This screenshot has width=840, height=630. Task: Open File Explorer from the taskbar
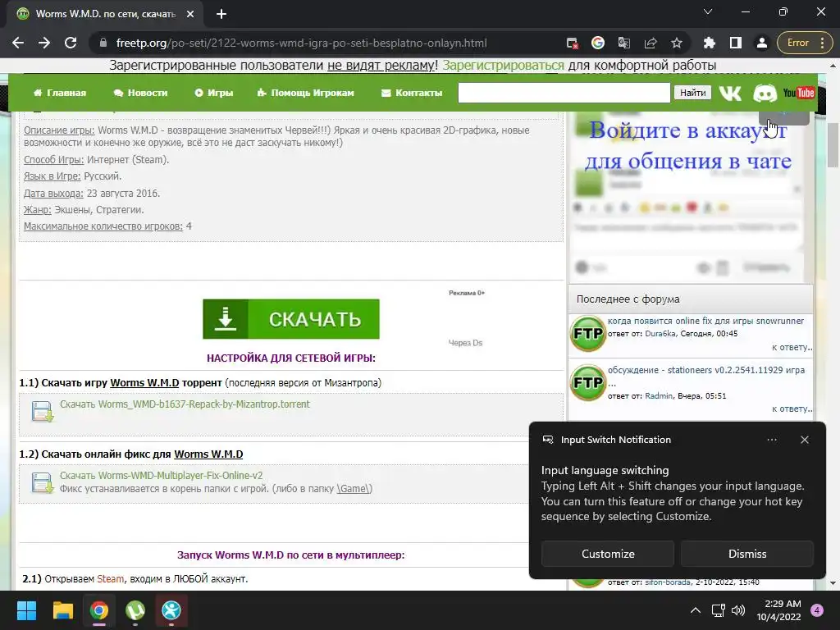coord(62,610)
